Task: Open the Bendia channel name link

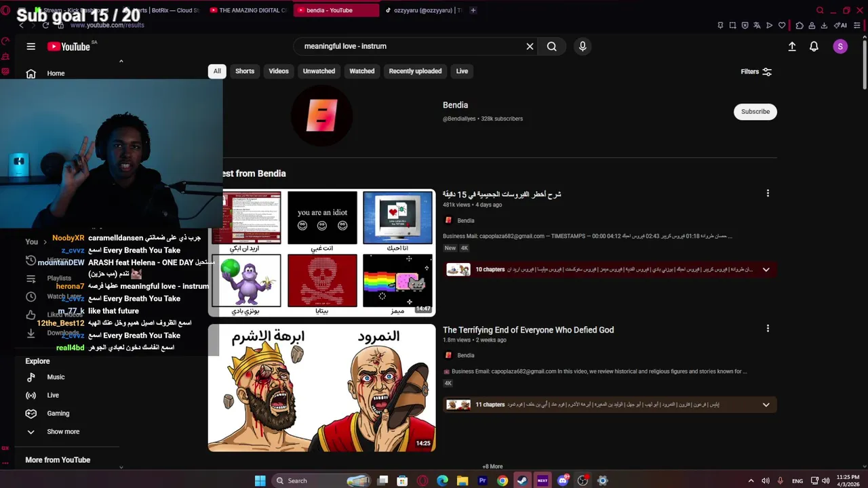Action: coord(455,105)
